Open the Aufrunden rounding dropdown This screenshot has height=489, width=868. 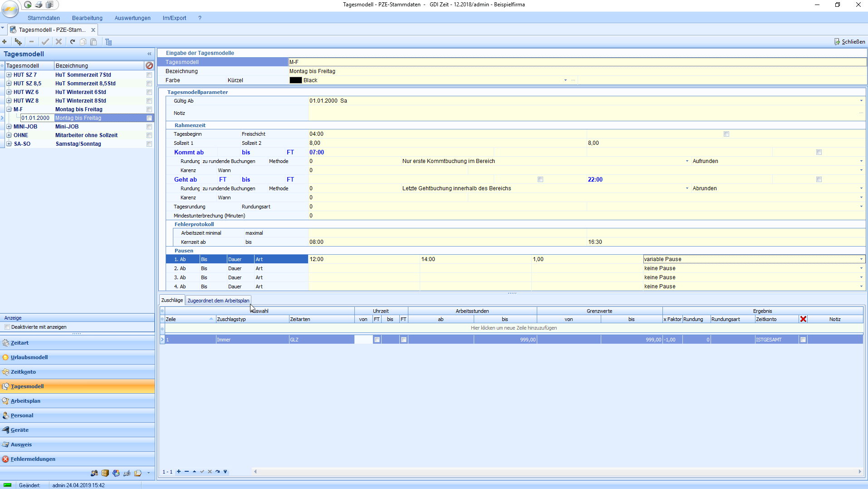click(x=861, y=161)
